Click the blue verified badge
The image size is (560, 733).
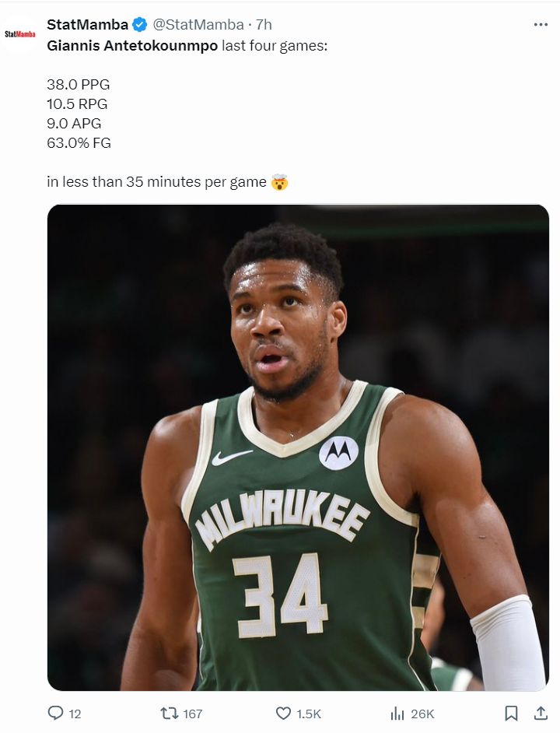click(139, 25)
